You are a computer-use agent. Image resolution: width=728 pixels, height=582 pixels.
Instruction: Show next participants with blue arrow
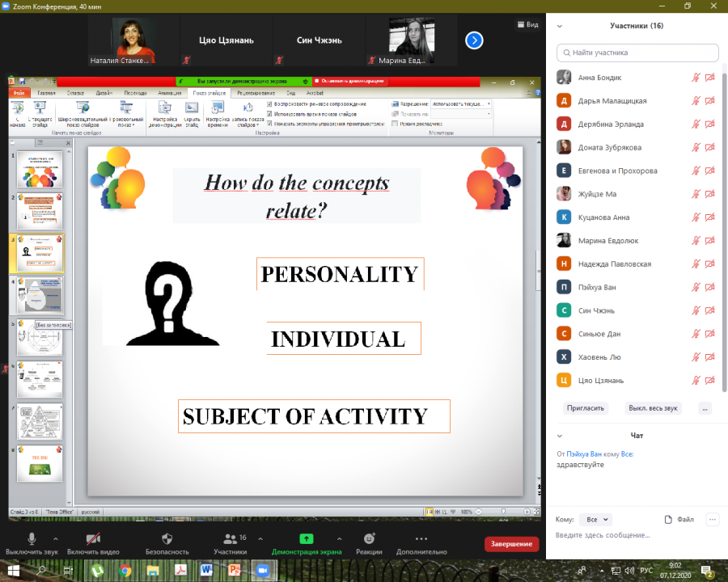point(474,40)
